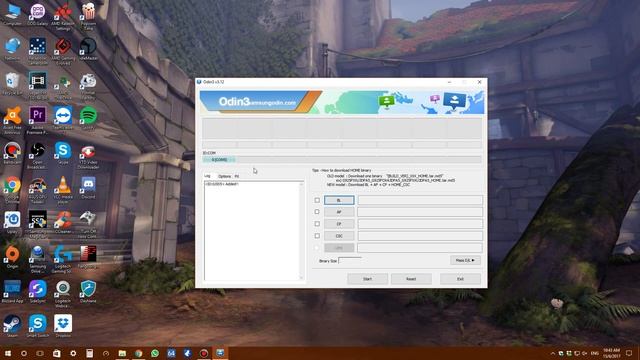This screenshot has width=640, height=360.
Task: Open WhatsApp from the taskbar
Action: coord(155,353)
